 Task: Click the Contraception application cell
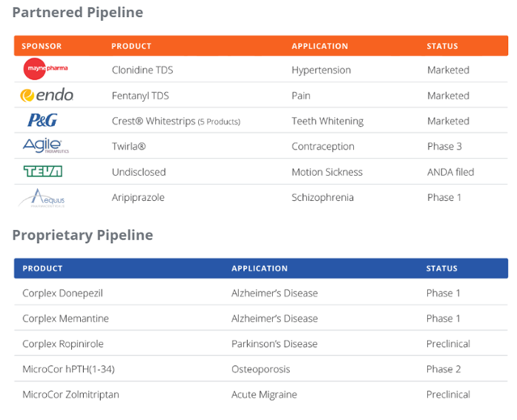coord(323,146)
